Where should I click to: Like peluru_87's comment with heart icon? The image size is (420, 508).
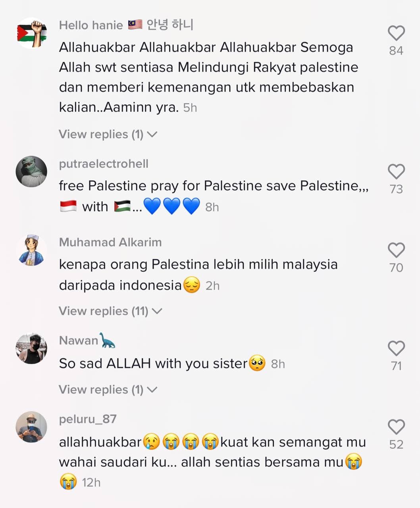click(396, 427)
